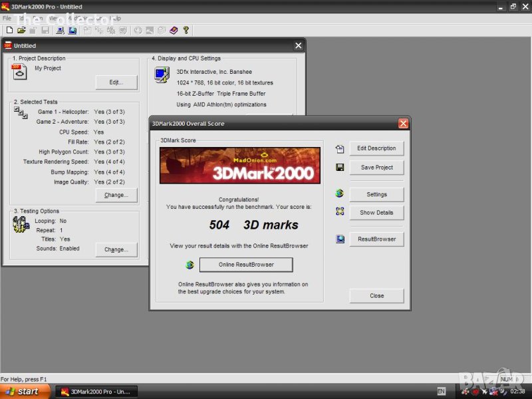Click the Online ResultBrowser button

point(246,265)
